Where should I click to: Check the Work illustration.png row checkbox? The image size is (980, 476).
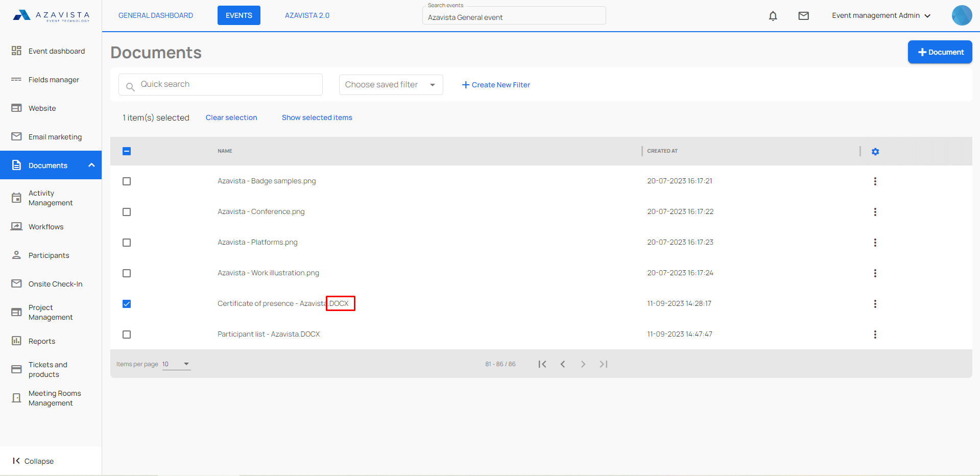point(127,273)
